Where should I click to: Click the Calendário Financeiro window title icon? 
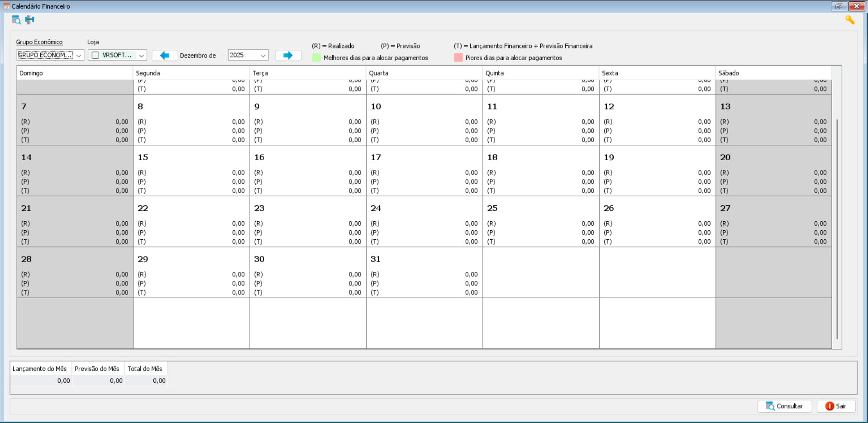(x=6, y=6)
